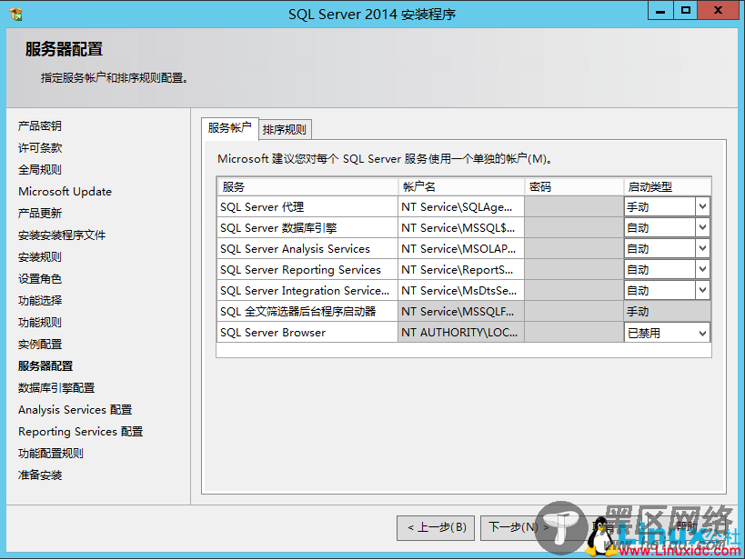Click password field for SQL Server 代理
This screenshot has width=745, height=560.
(574, 206)
